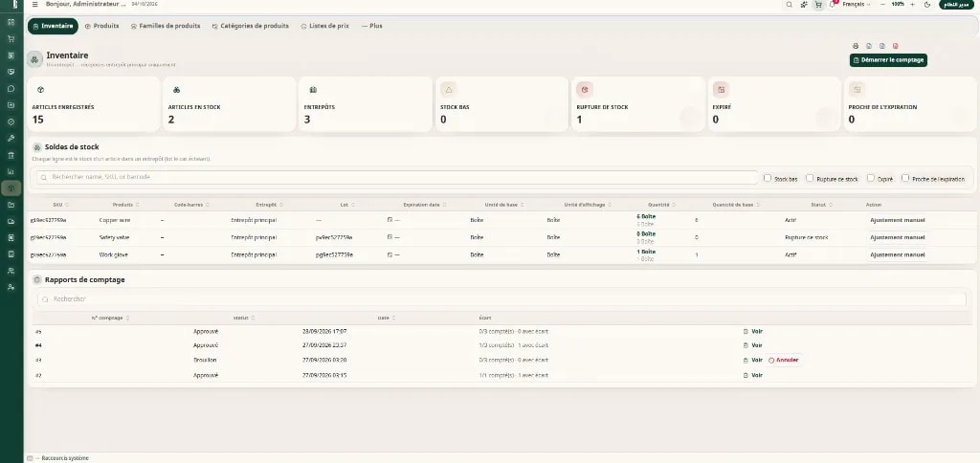Sort by the Expiration date column header
This screenshot has width=980, height=463.
tap(425, 205)
